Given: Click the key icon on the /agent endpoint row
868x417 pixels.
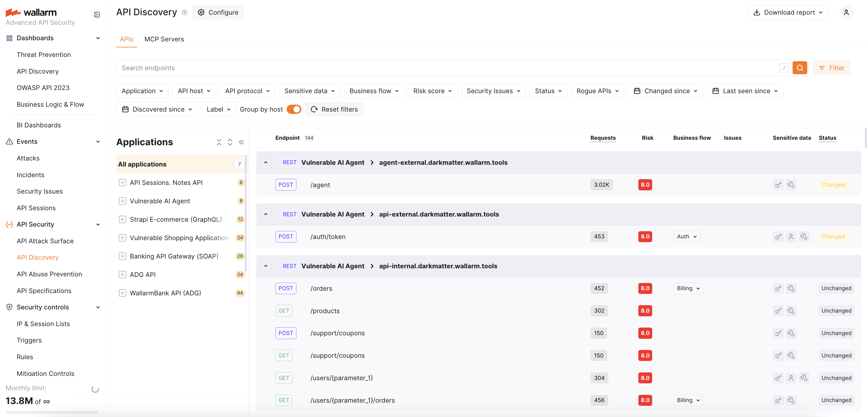Looking at the screenshot, I should (x=778, y=185).
